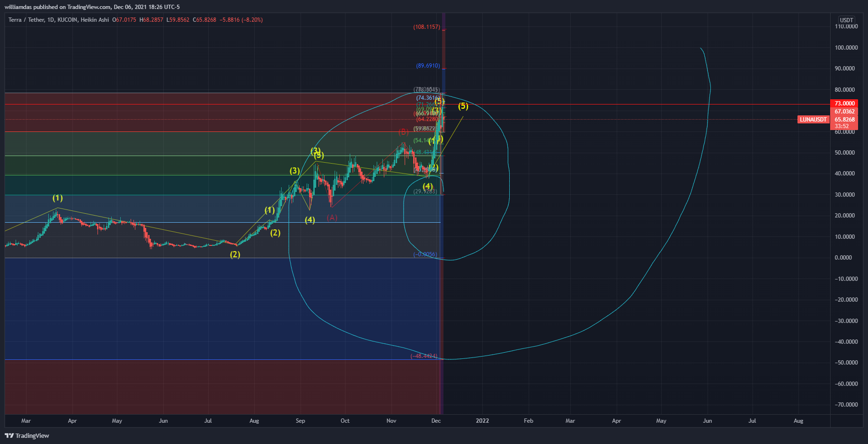Click the 2022 label on the time axis
Screen dimensions: 868x444
482,421
